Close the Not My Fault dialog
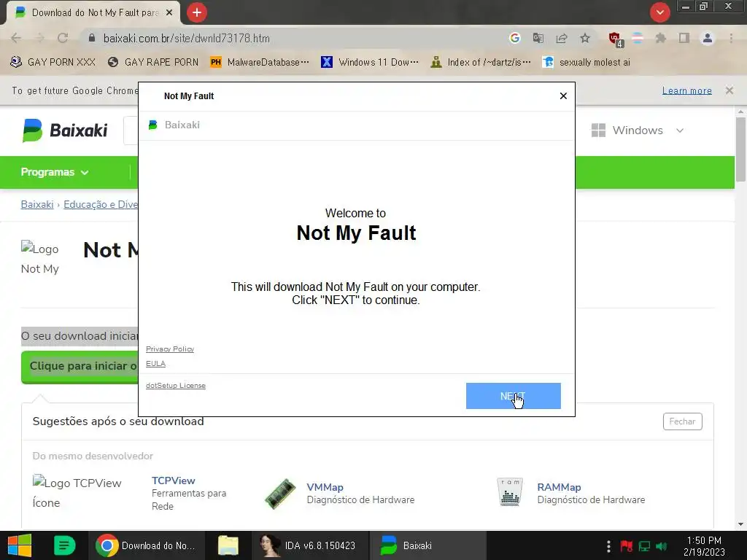Viewport: 747px width, 560px height. (563, 96)
